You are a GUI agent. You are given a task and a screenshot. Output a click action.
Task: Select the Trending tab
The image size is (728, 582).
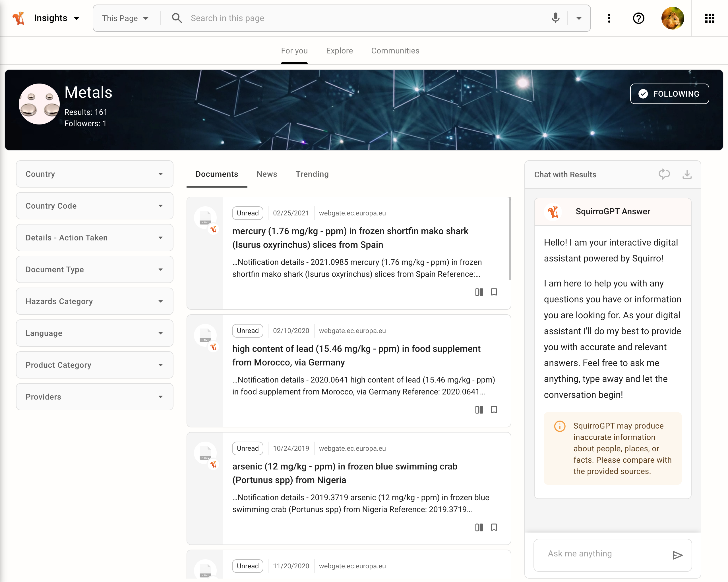312,174
